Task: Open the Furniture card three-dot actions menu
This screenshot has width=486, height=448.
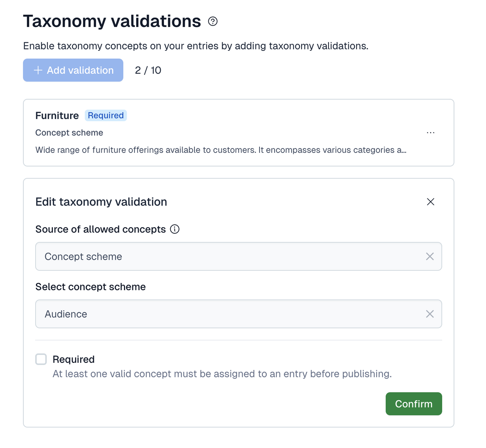Action: click(430, 133)
